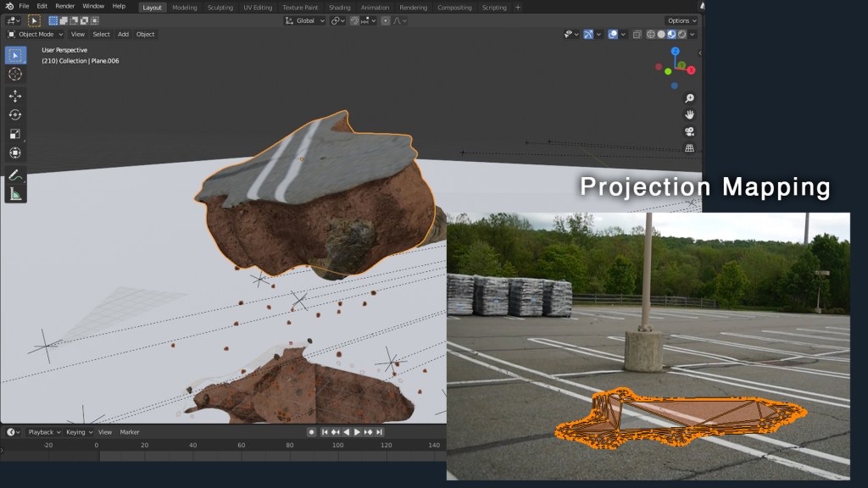The image size is (868, 488).
Task: Select the Annotate pencil tool
Action: (15, 175)
